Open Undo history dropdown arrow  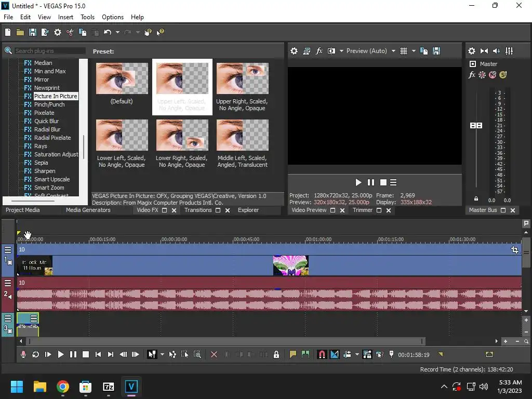[117, 32]
